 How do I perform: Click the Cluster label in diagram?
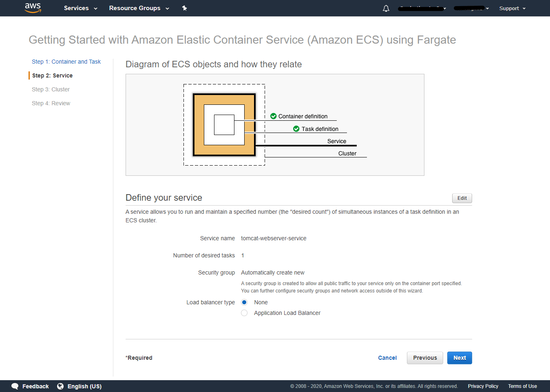(347, 153)
